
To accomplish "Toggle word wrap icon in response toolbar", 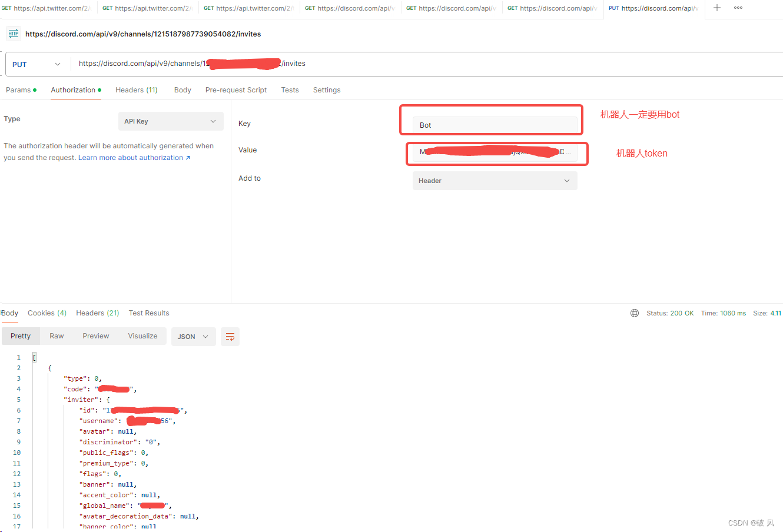I will (230, 337).
